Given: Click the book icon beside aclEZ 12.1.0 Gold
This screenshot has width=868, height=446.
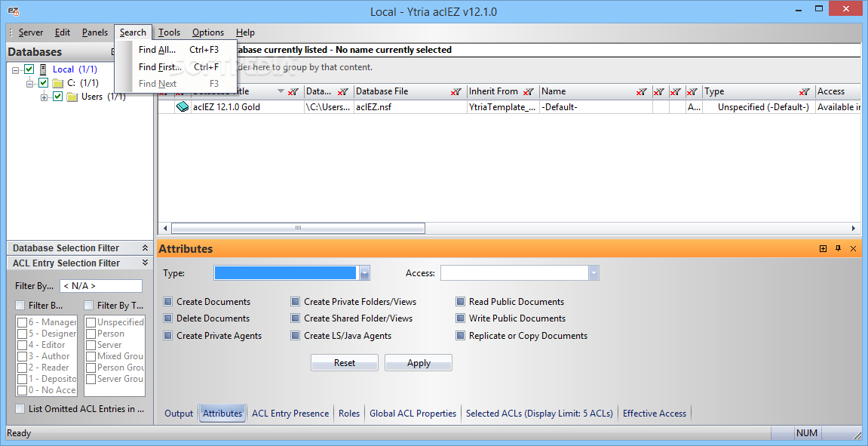Looking at the screenshot, I should (x=182, y=107).
